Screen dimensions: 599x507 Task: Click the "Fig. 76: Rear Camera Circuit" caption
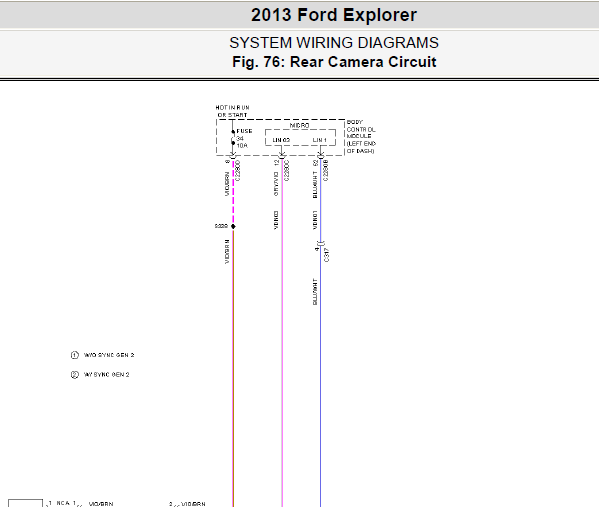[x=334, y=62]
